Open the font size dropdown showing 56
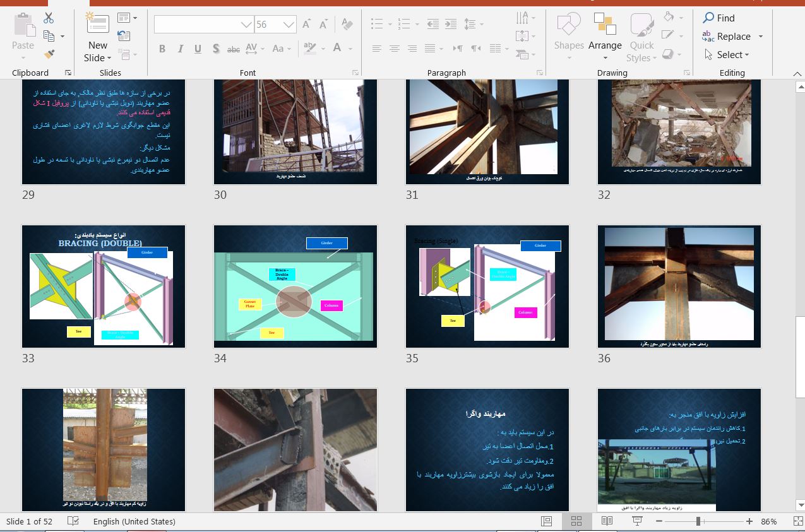The image size is (805, 532). (289, 25)
